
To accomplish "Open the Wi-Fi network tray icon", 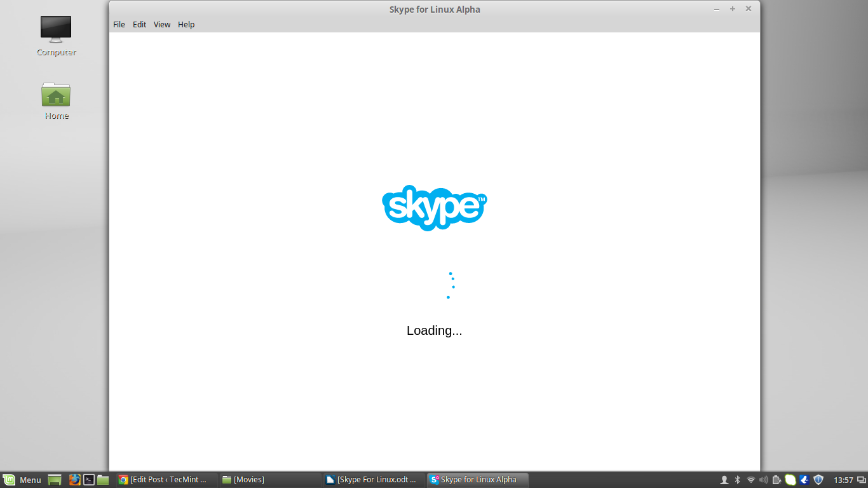I will [750, 480].
